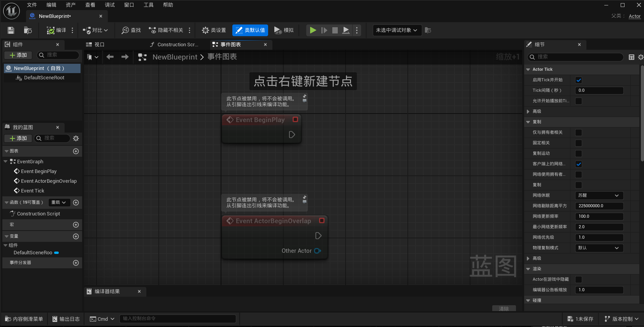Start 模拟 simulation
The image size is (644, 327).
(x=284, y=30)
